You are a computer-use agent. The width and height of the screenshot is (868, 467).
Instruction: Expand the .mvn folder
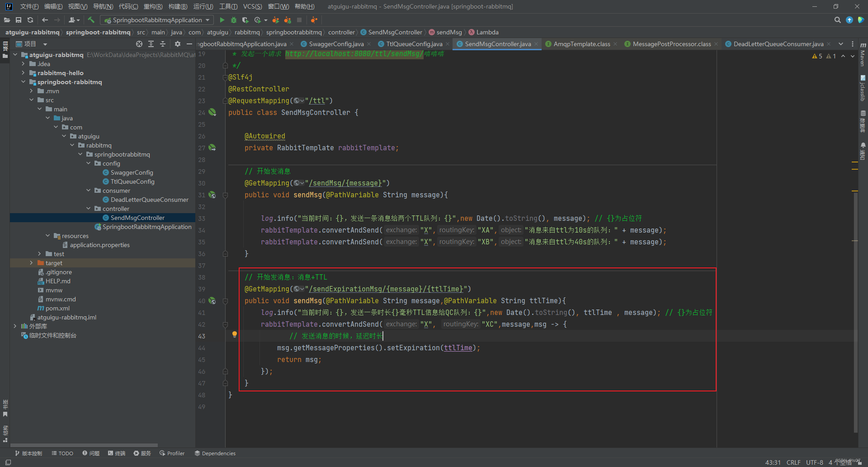tap(31, 91)
